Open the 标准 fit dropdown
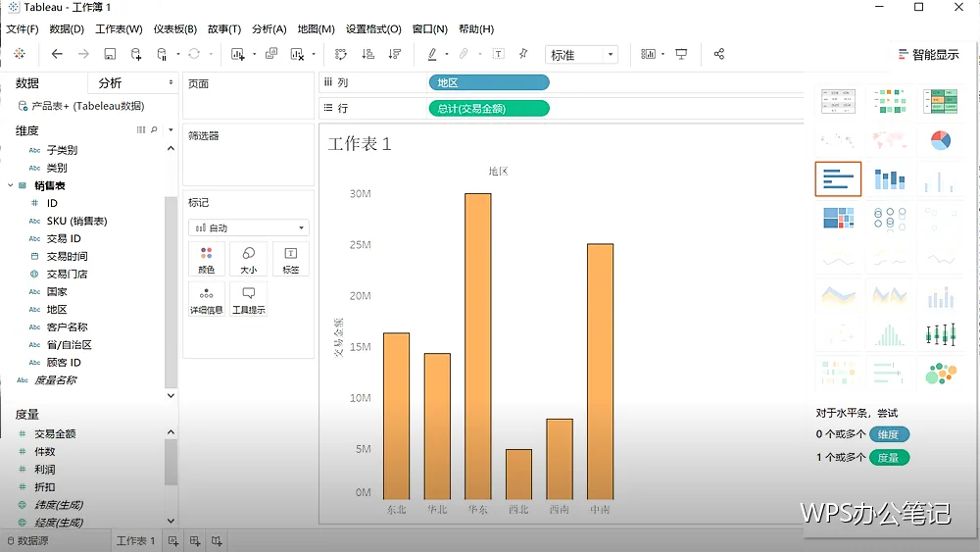The image size is (980, 552). pyautogui.click(x=581, y=54)
